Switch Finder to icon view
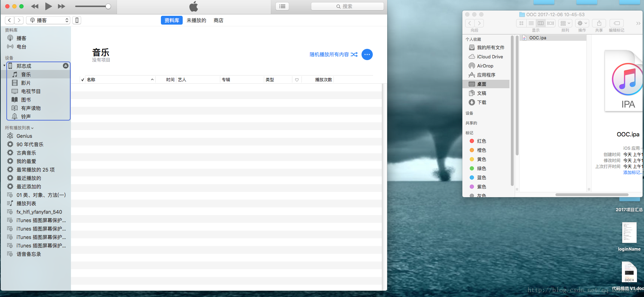 [521, 23]
